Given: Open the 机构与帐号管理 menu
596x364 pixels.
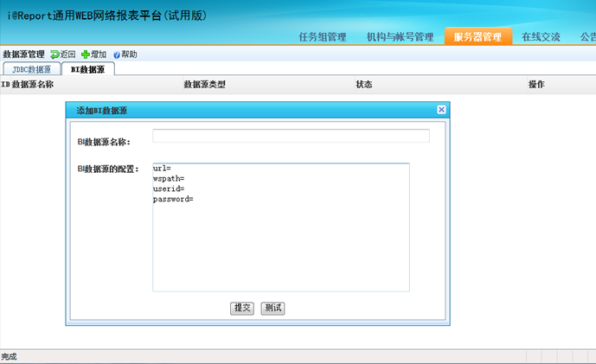Looking at the screenshot, I should click(x=400, y=36).
